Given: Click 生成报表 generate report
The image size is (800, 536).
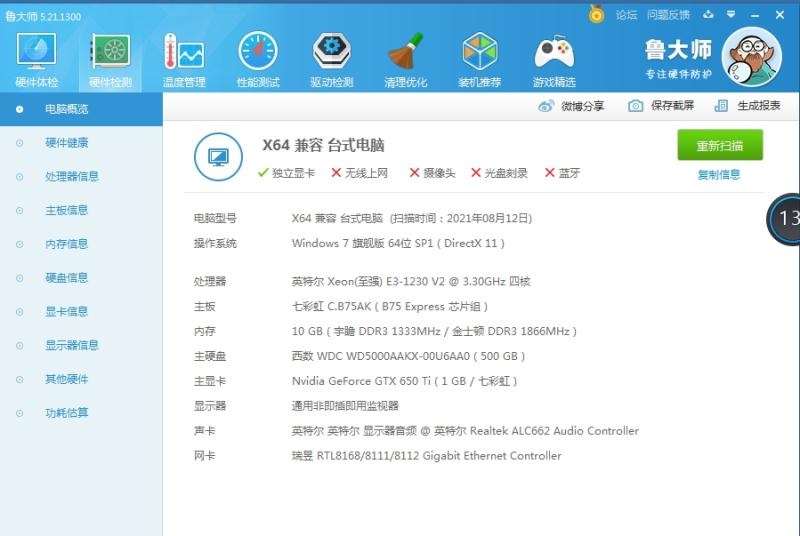Looking at the screenshot, I should click(747, 106).
